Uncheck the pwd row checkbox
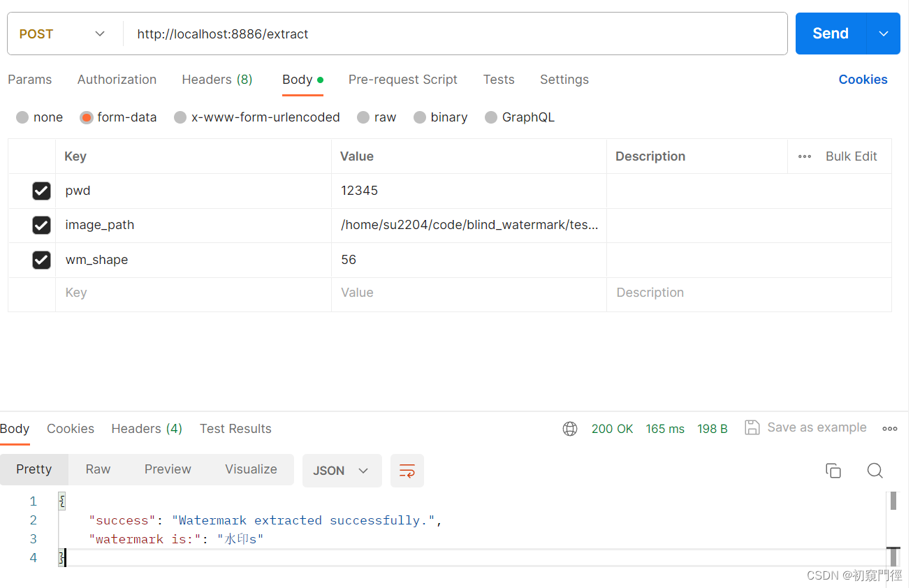Viewport: 913px width, 588px height. [42, 191]
